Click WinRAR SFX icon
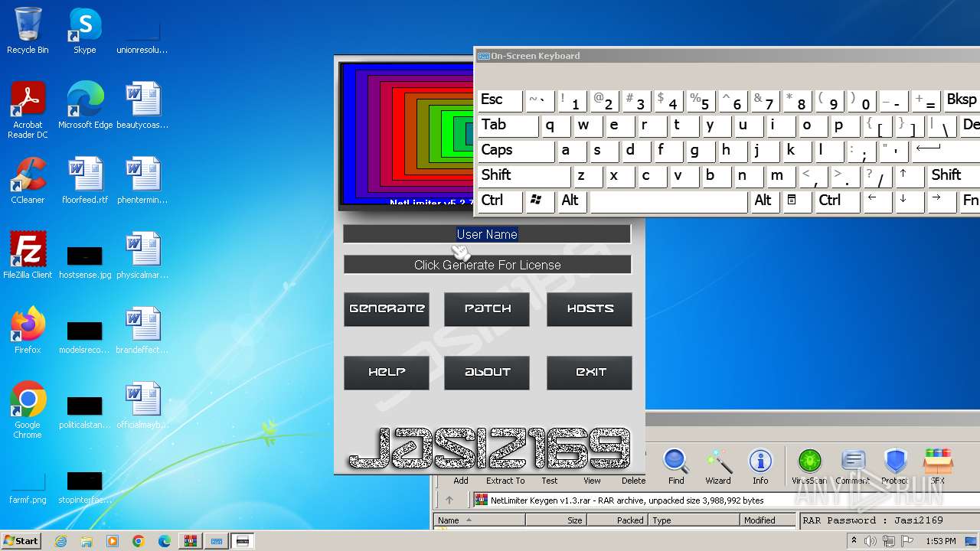Viewport: 980px width, 551px height. 938,467
